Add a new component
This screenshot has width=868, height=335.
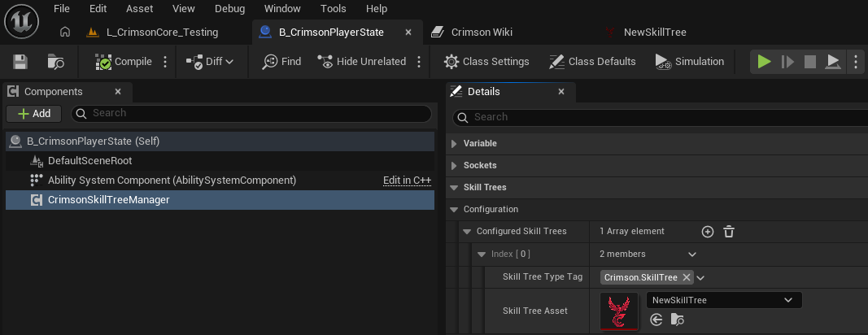(x=34, y=114)
